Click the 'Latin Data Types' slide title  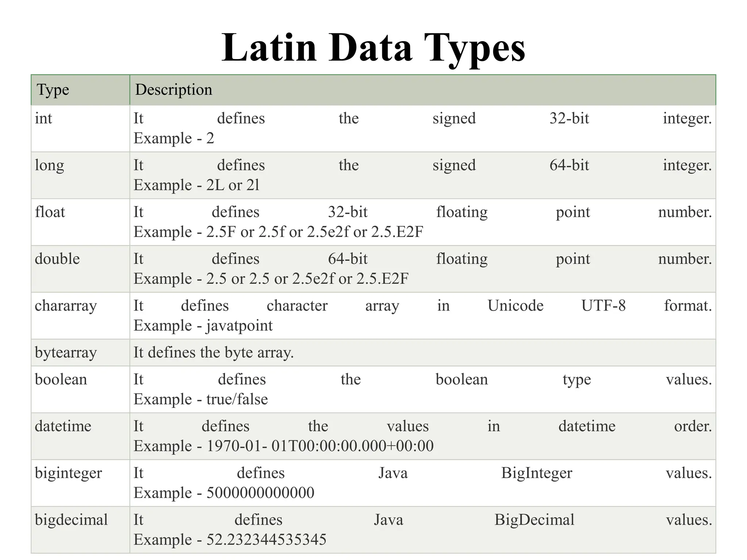coord(373,48)
